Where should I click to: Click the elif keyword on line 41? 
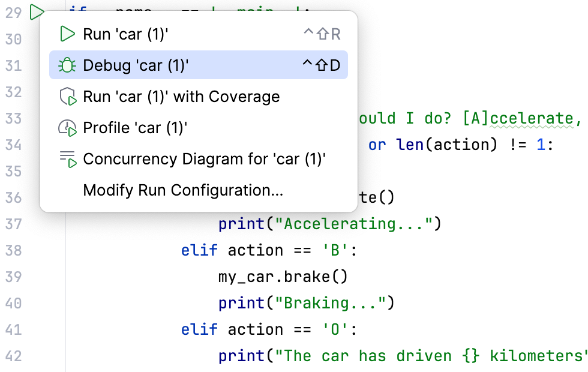click(x=199, y=329)
